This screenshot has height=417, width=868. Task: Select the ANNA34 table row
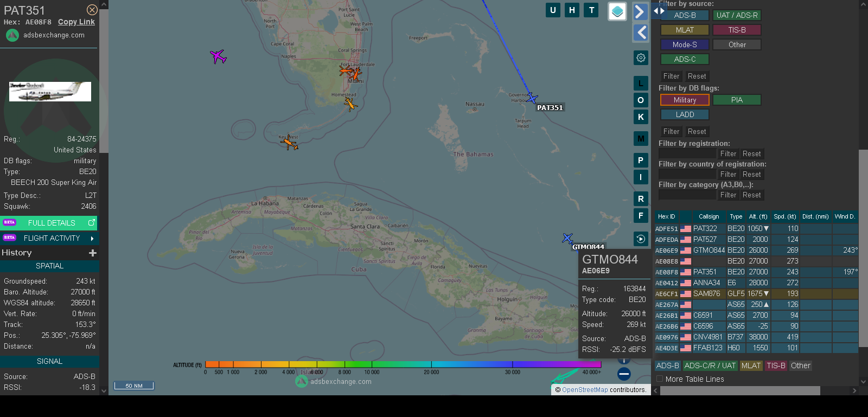[x=756, y=283]
